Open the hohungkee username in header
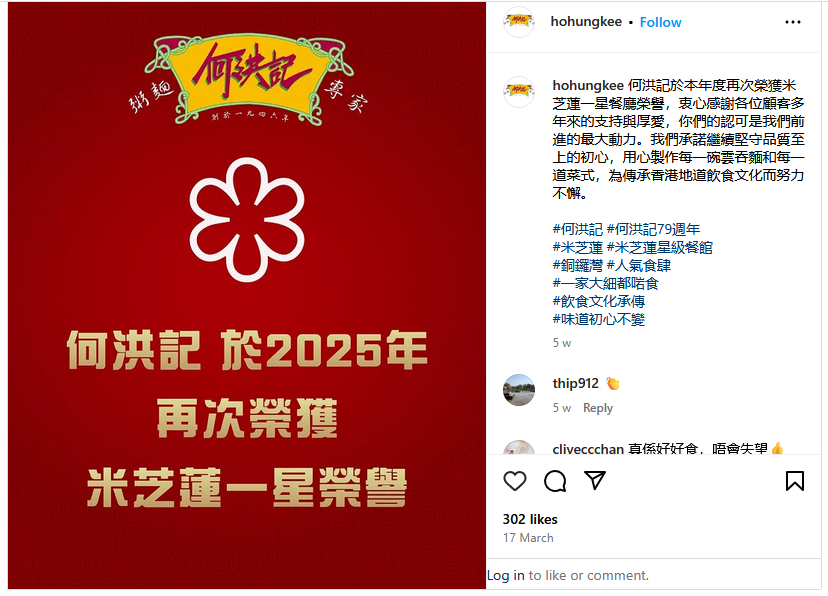828x596 pixels. (x=586, y=22)
